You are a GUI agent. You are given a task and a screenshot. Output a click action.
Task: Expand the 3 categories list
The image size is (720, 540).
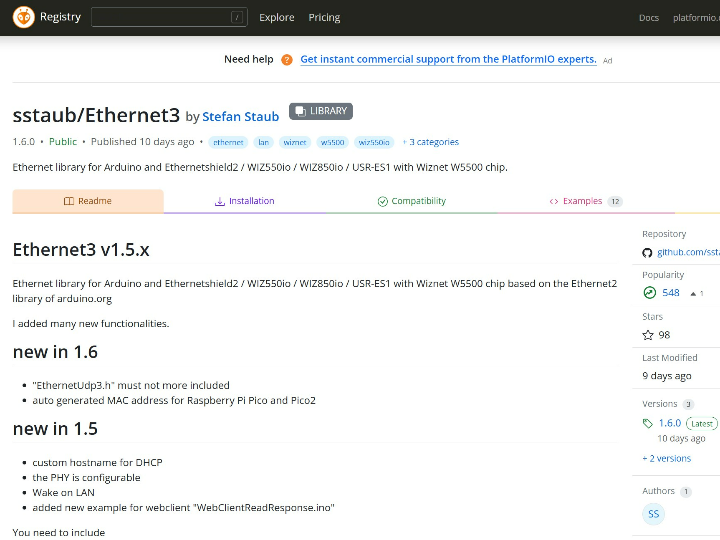point(433,142)
